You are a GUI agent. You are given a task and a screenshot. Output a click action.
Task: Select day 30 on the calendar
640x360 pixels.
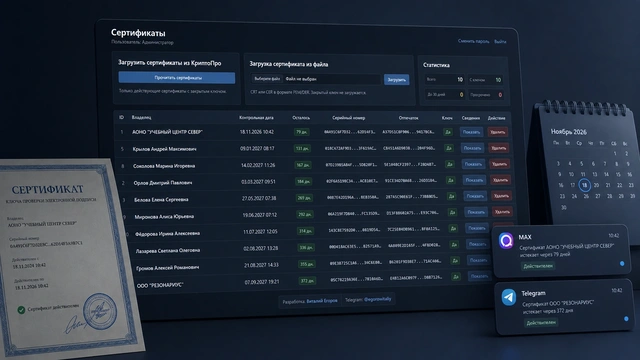(x=564, y=207)
